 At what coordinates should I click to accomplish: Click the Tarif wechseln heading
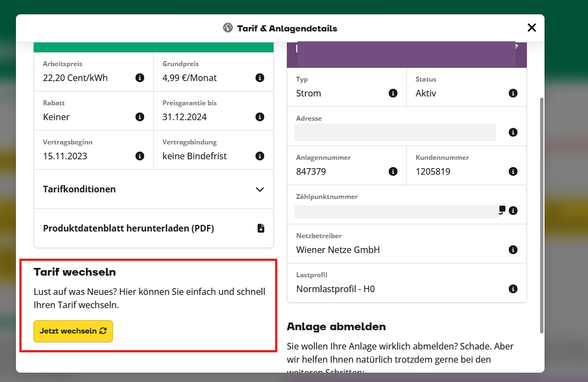[x=75, y=272]
